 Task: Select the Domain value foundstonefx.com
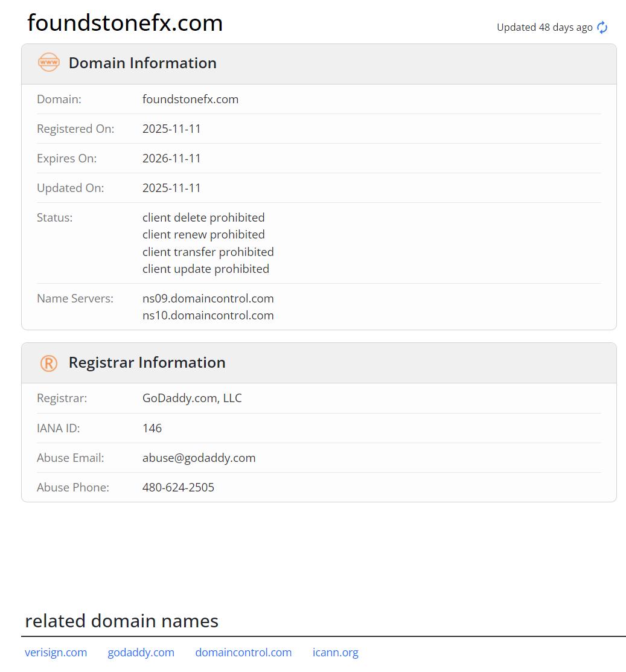click(x=190, y=99)
